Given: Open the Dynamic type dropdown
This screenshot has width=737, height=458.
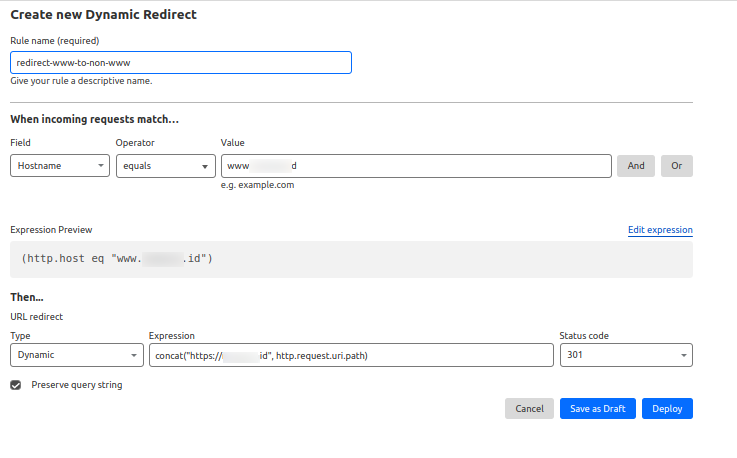Looking at the screenshot, I should click(77, 355).
